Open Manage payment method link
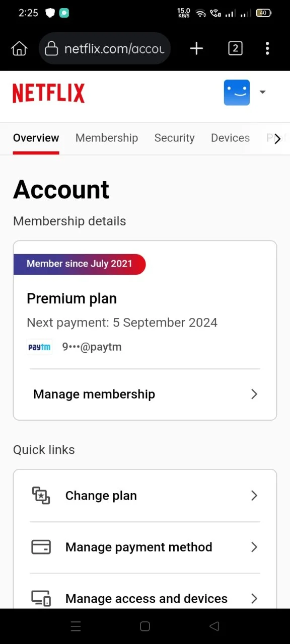This screenshot has width=290, height=644. click(145, 547)
